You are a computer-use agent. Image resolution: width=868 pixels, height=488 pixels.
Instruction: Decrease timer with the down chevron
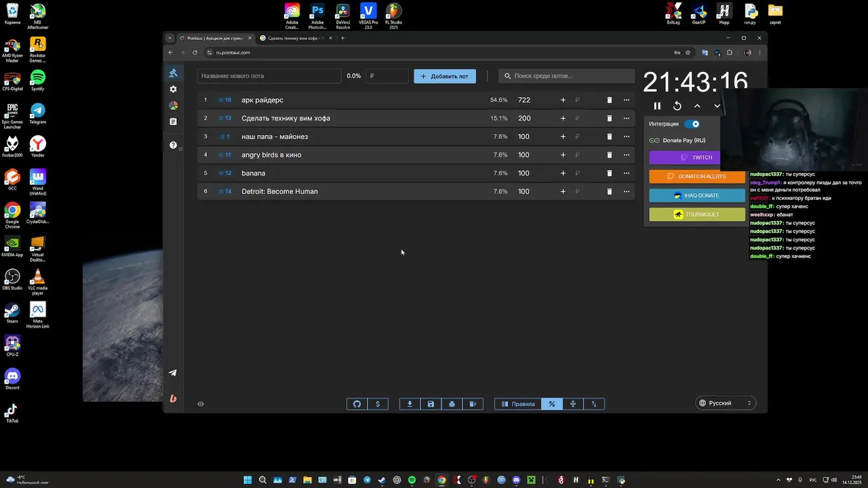coord(717,106)
